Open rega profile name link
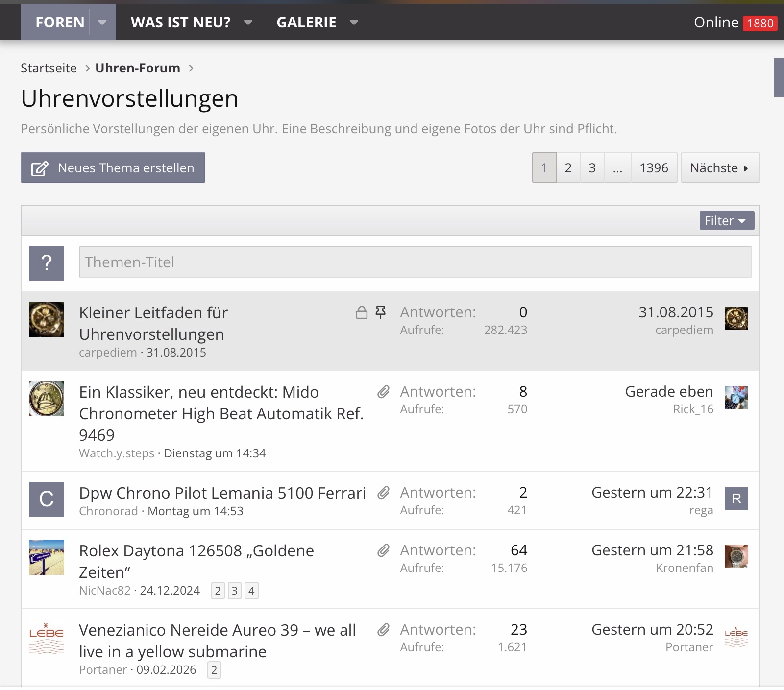 (701, 510)
